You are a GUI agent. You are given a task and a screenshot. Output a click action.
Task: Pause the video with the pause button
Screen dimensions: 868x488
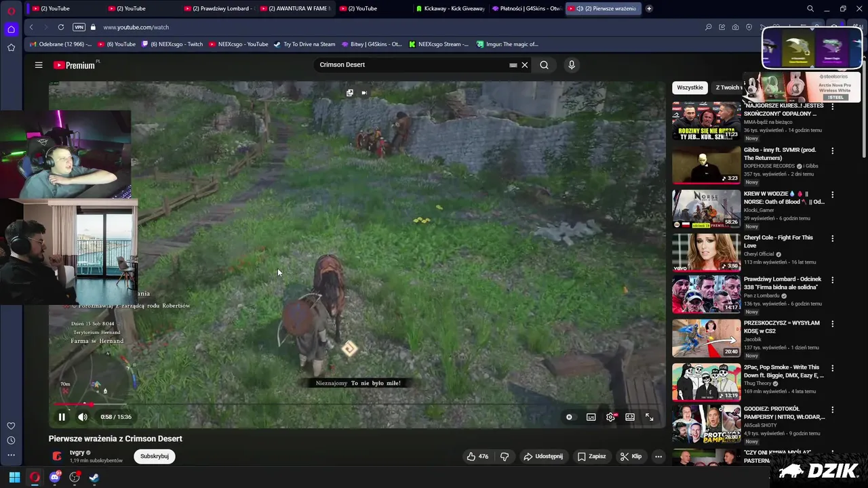(62, 418)
